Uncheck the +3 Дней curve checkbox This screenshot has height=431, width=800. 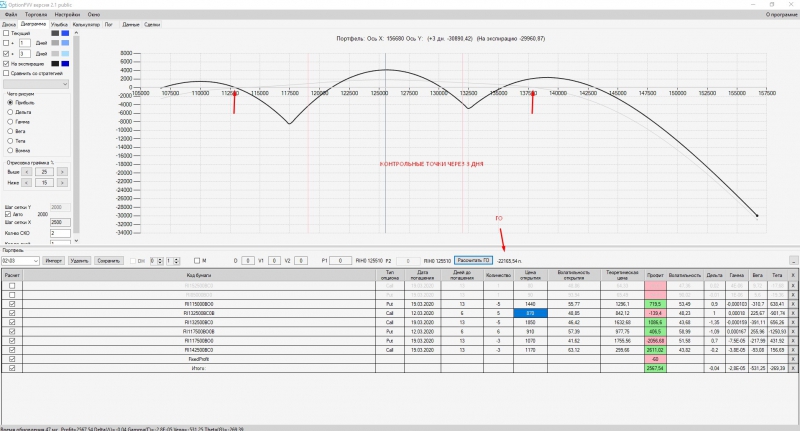click(x=6, y=54)
